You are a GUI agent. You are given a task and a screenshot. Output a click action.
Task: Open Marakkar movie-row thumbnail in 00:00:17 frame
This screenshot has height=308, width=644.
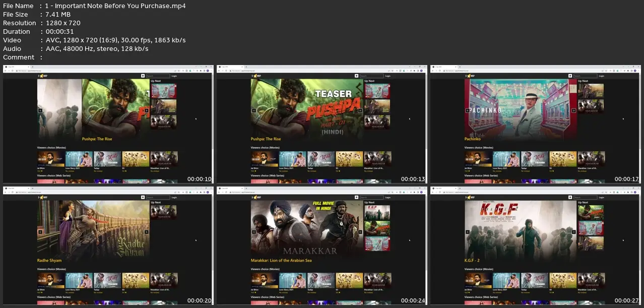(592, 159)
